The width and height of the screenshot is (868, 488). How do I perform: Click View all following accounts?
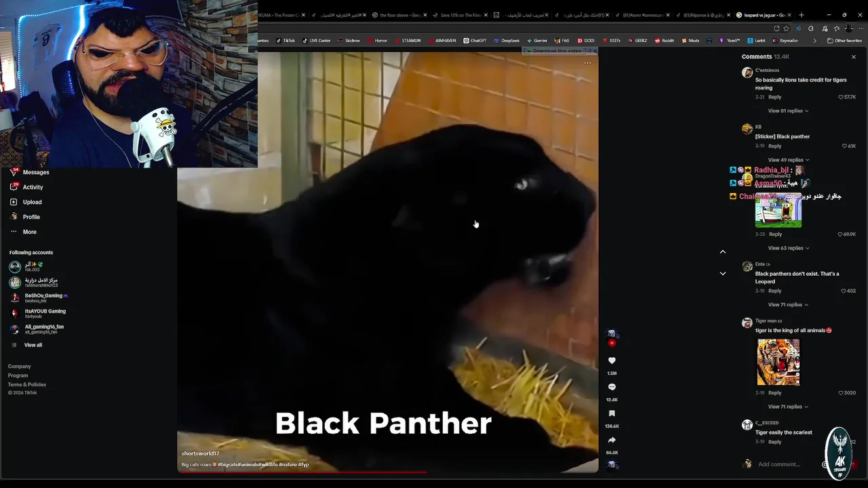(33, 345)
